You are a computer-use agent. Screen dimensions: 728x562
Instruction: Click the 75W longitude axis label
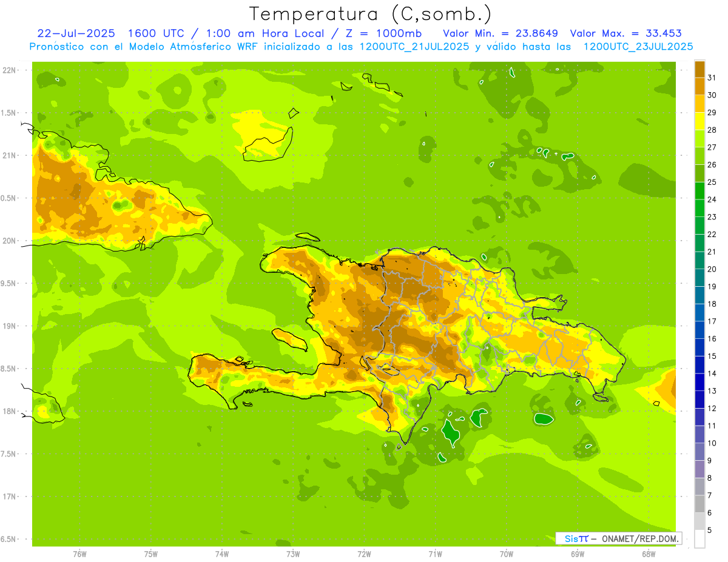151,554
